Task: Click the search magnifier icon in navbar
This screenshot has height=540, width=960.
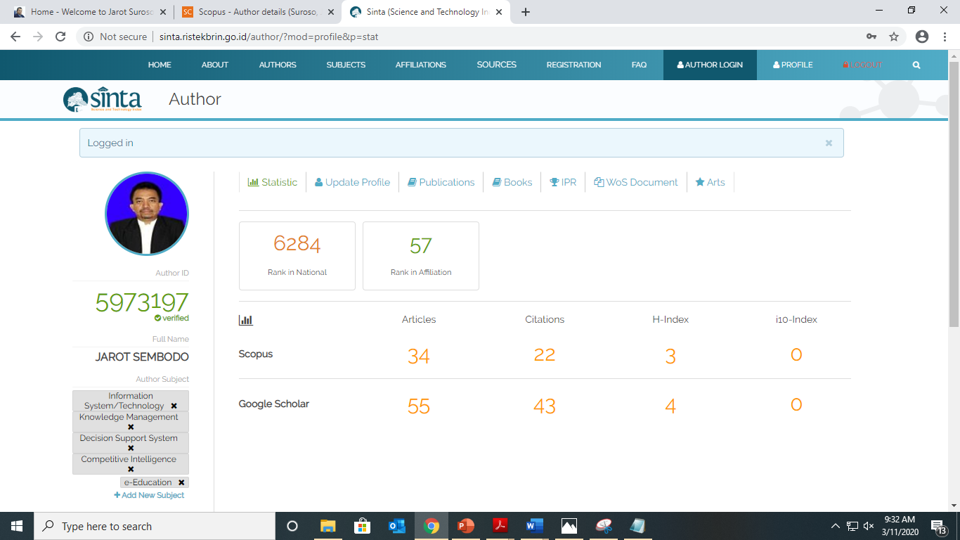Action: 916,65
